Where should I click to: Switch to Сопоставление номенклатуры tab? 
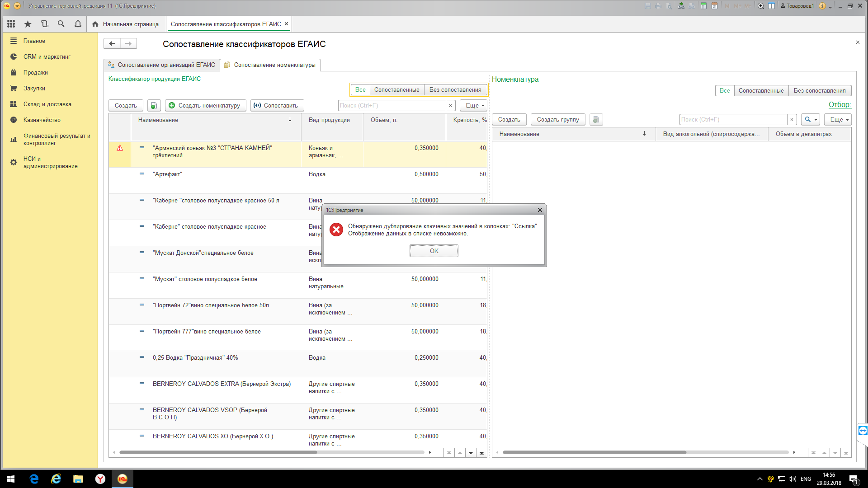pos(270,65)
